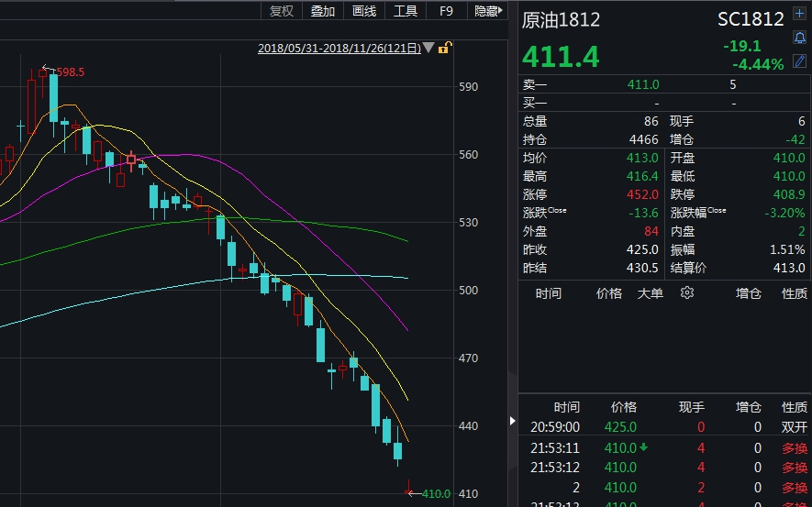This screenshot has height=507, width=812.
Task: Click the 现手 header in trade list
Action: 691,407
